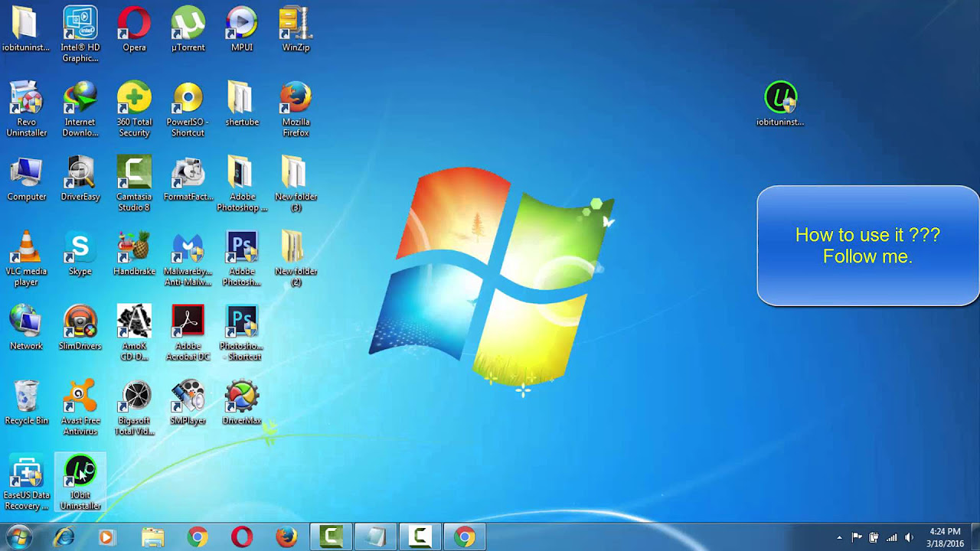Open Windows Media Player from taskbar
980x551 pixels.
(x=106, y=537)
